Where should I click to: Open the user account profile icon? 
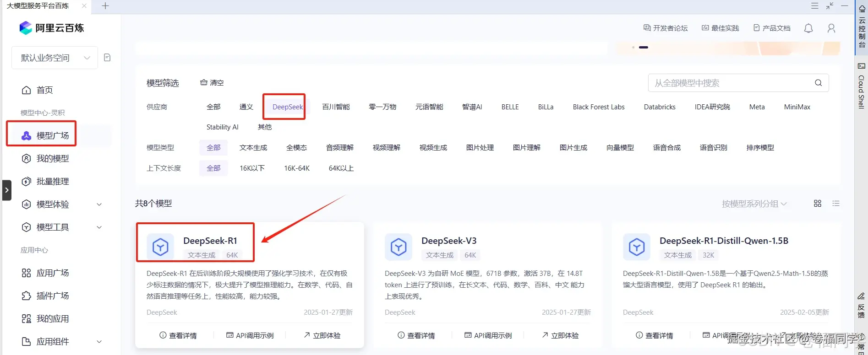(x=831, y=28)
